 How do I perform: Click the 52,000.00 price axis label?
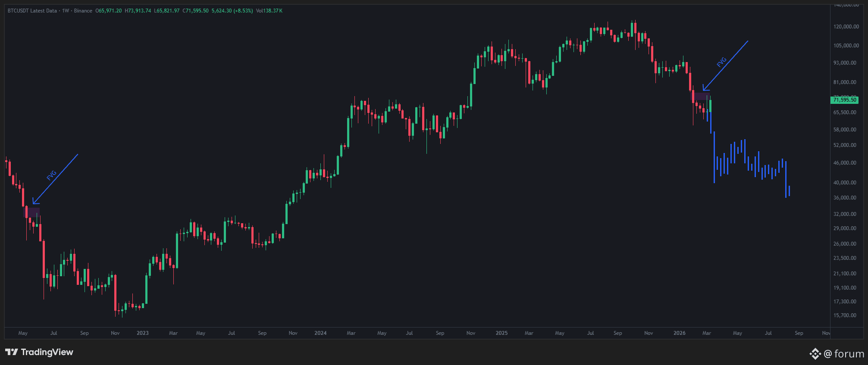point(845,145)
